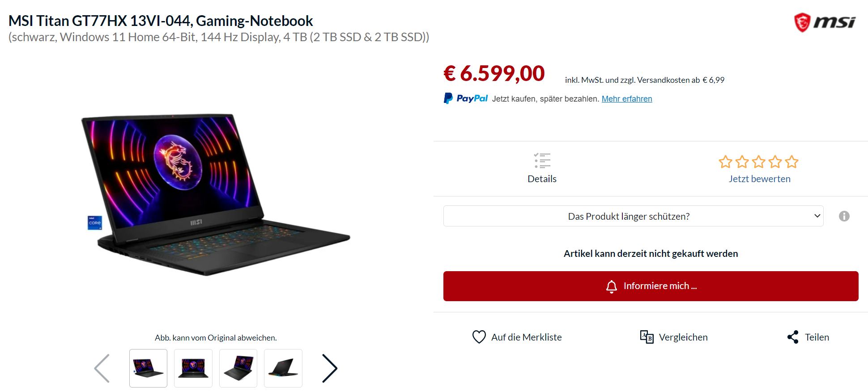Click the Vergleichen compare icon
The image size is (868, 392).
click(647, 337)
